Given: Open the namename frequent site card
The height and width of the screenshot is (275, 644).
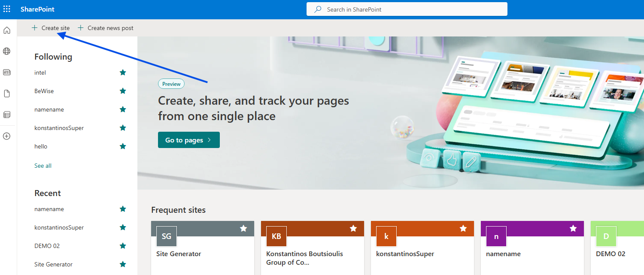Looking at the screenshot, I should coord(503,254).
